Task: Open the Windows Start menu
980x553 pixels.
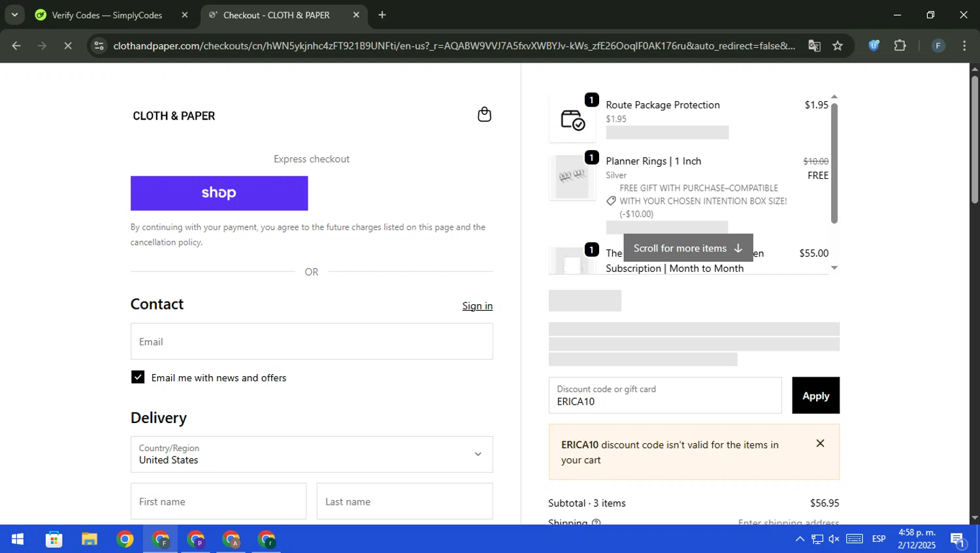Action: pyautogui.click(x=18, y=539)
